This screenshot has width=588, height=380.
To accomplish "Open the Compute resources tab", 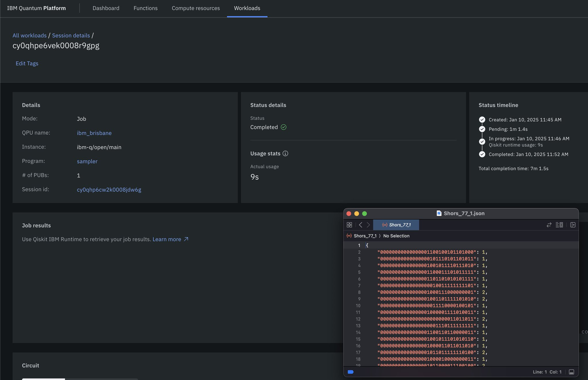I will tap(196, 8).
